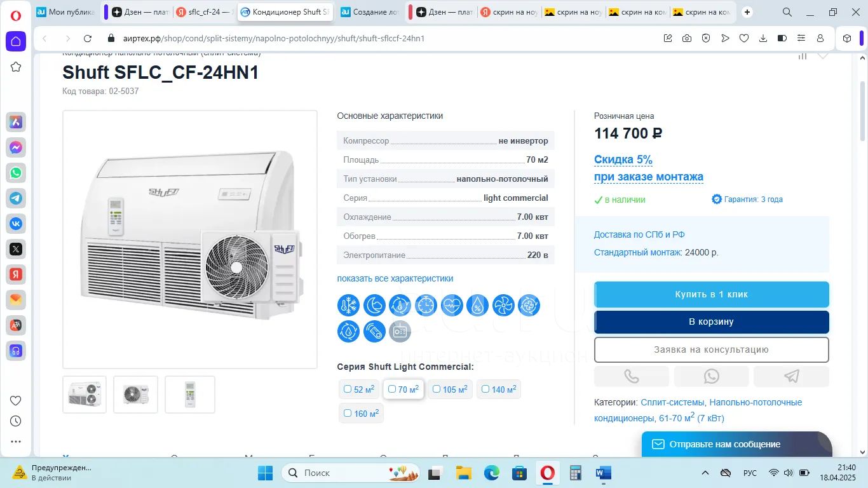This screenshot has height=488, width=868.
Task: Open bookmarks star in Opera sidebar
Action: (16, 67)
